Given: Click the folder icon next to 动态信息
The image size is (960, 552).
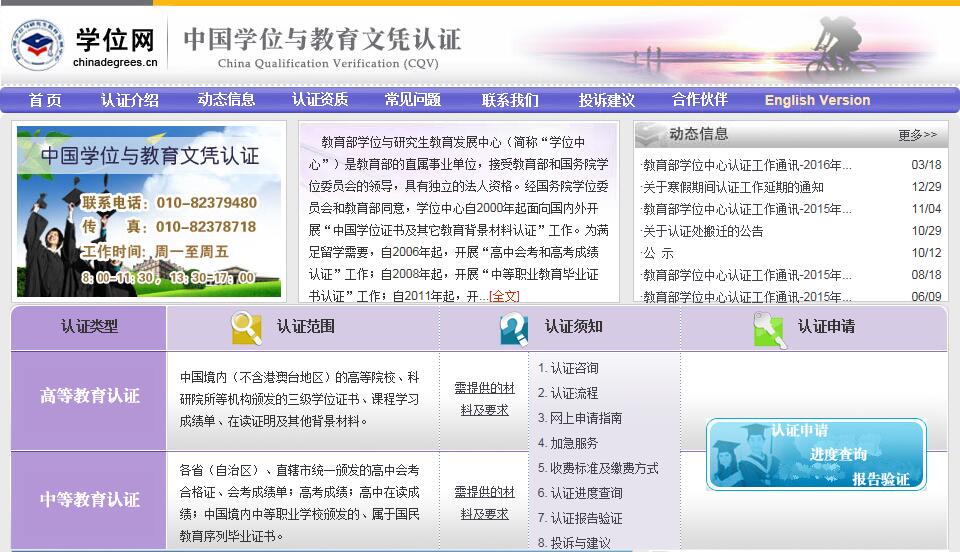Looking at the screenshot, I should 651,134.
